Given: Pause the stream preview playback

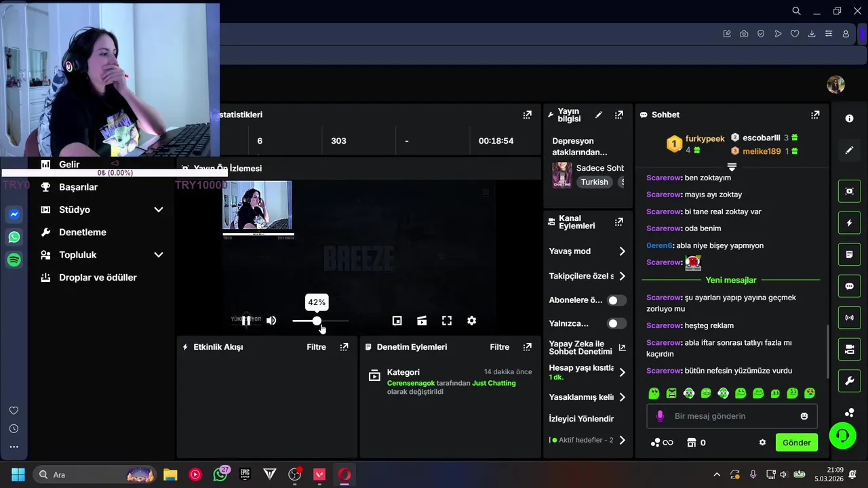Looking at the screenshot, I should 246,321.
